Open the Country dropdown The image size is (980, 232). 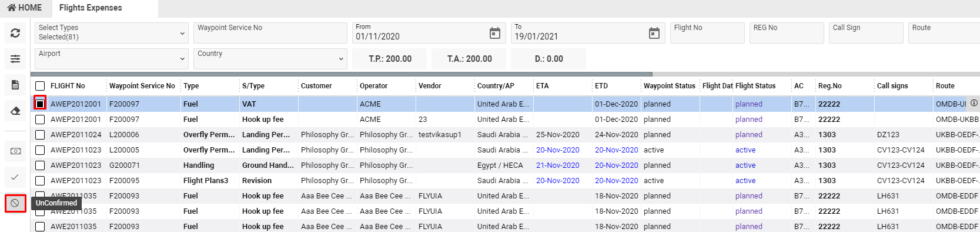tap(270, 58)
